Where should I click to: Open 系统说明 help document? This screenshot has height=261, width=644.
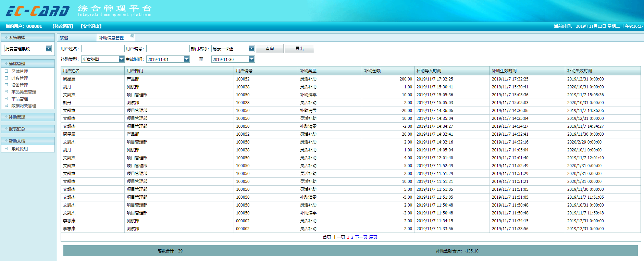pos(20,149)
